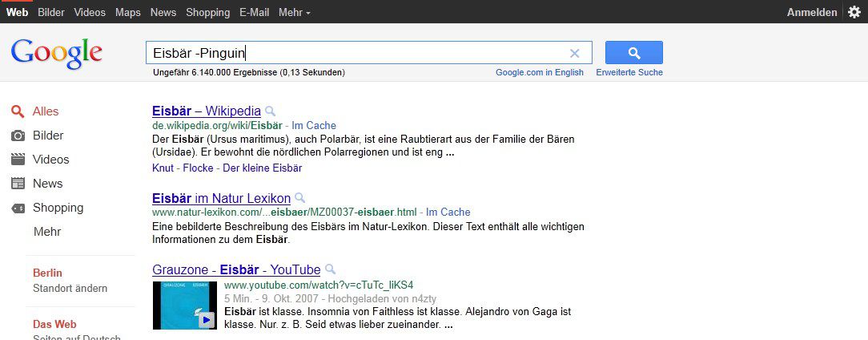Open the settings gear icon
The image size is (868, 340).
(x=854, y=12)
